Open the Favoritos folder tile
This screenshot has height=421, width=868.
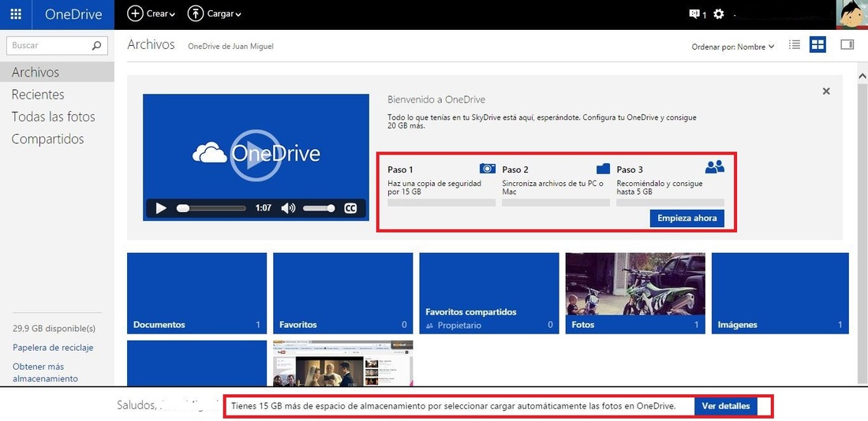(x=342, y=293)
